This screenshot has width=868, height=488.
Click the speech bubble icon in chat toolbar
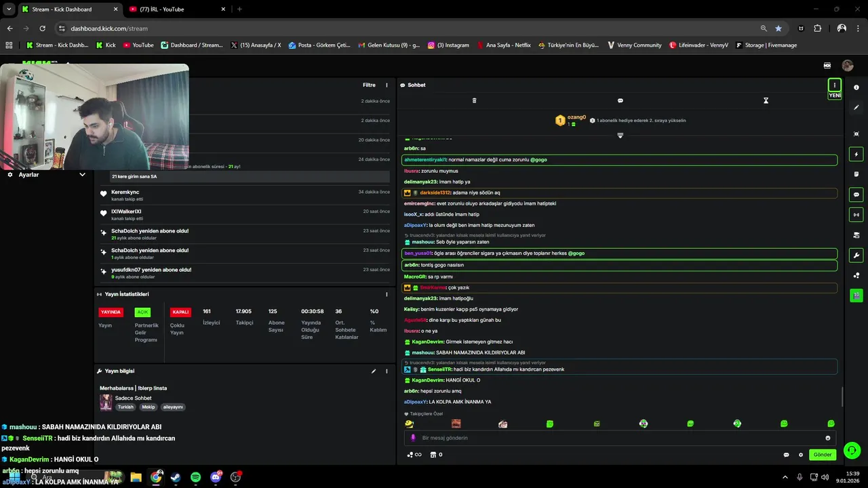(x=620, y=100)
